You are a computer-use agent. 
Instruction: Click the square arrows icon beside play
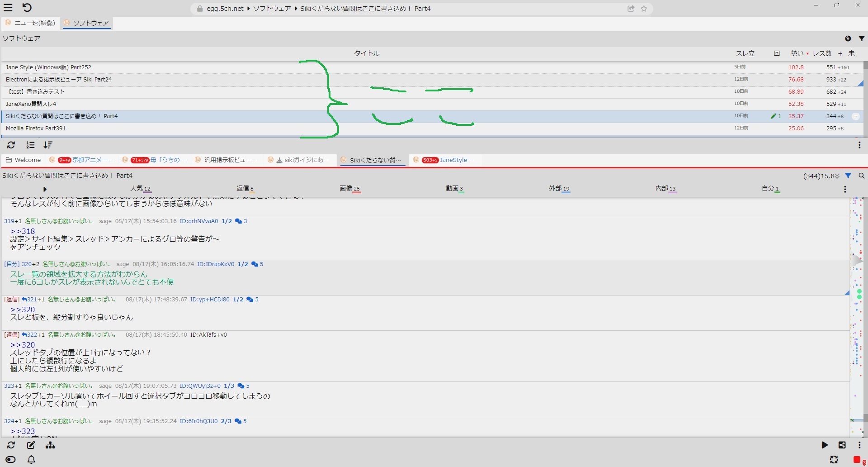(x=842, y=445)
